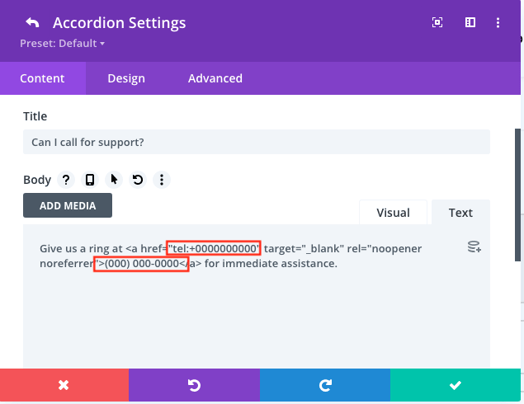Select the Content tab
Viewport: 524px width, 404px height.
42,79
